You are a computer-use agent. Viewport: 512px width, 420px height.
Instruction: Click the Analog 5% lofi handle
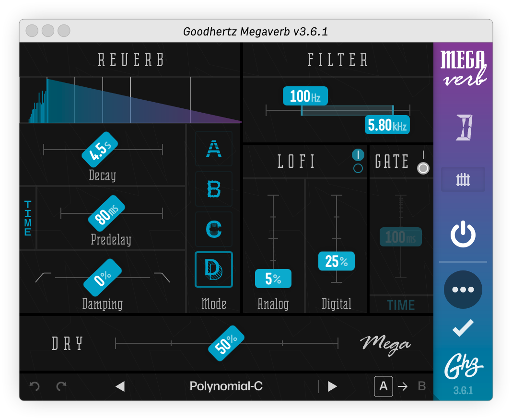click(273, 279)
